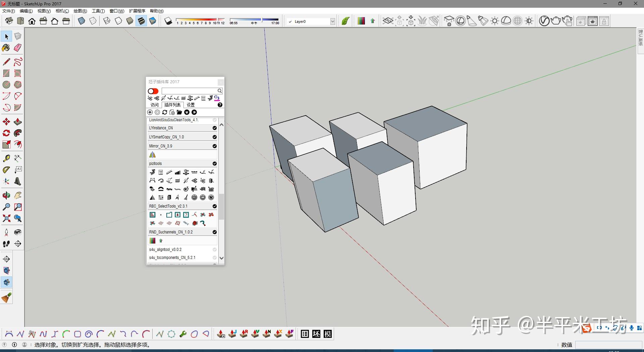
Task: Toggle the RBC_SelectTools_v2.3.1 checkmark
Action: tap(215, 206)
